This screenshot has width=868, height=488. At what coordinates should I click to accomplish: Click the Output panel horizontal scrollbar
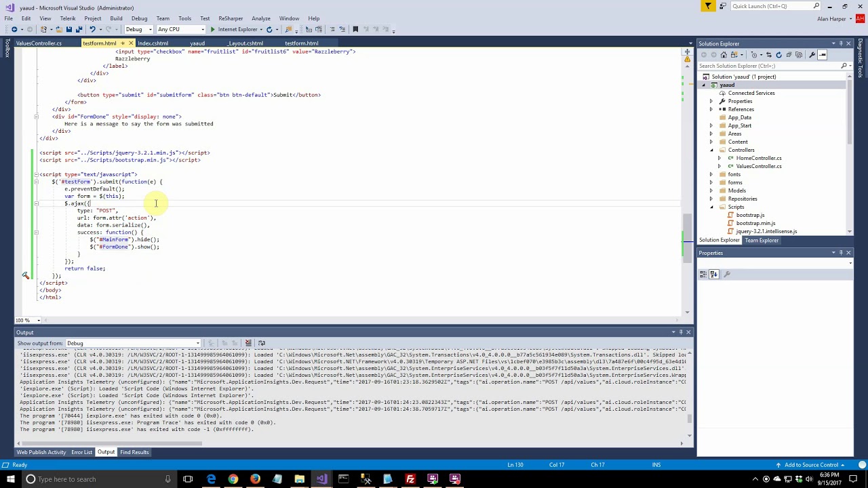(111, 443)
